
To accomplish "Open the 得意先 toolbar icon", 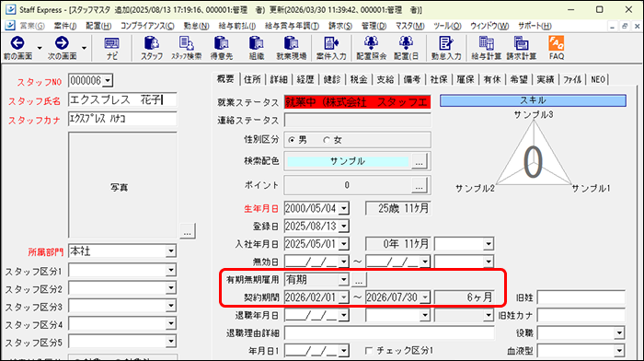I will pyautogui.click(x=222, y=43).
